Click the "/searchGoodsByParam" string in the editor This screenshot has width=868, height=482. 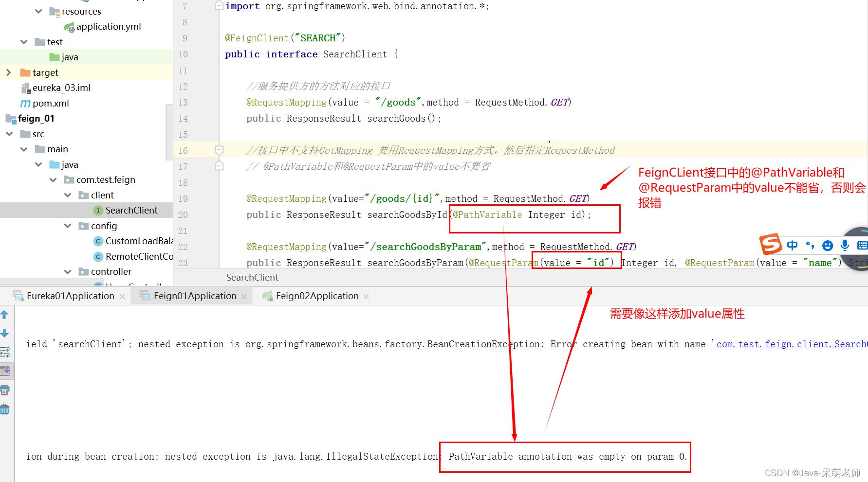tap(426, 247)
